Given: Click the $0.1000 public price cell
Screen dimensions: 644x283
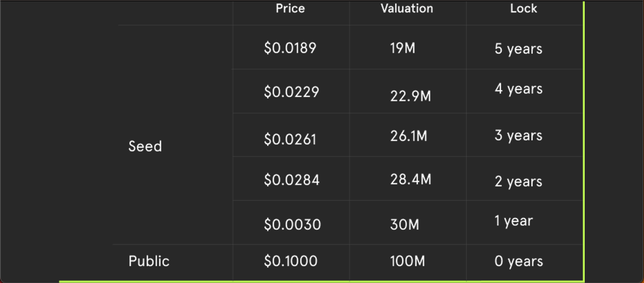Looking at the screenshot, I should [x=291, y=261].
